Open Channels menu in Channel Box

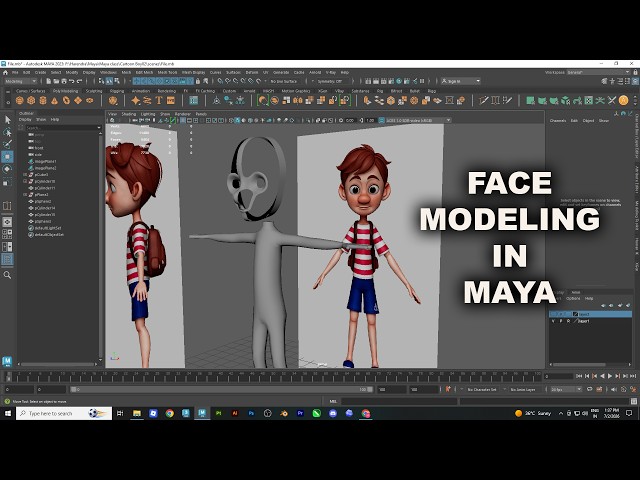(x=558, y=121)
